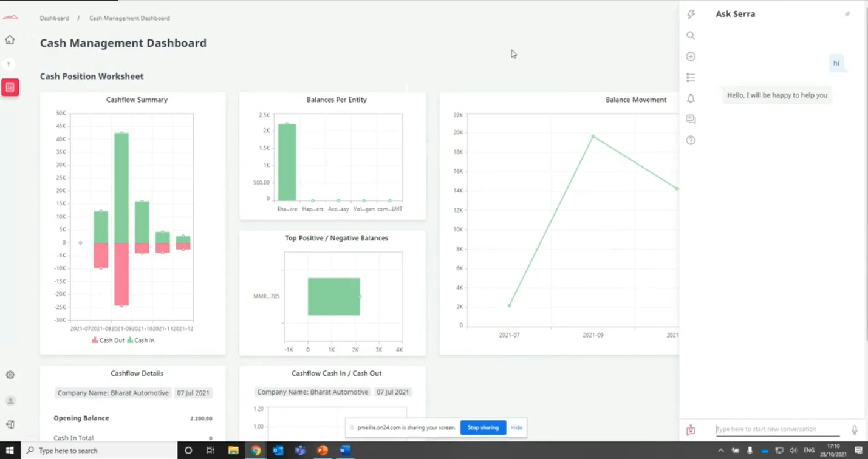Open the notifications bell icon
Viewport: 868px width, 459px height.
[691, 98]
